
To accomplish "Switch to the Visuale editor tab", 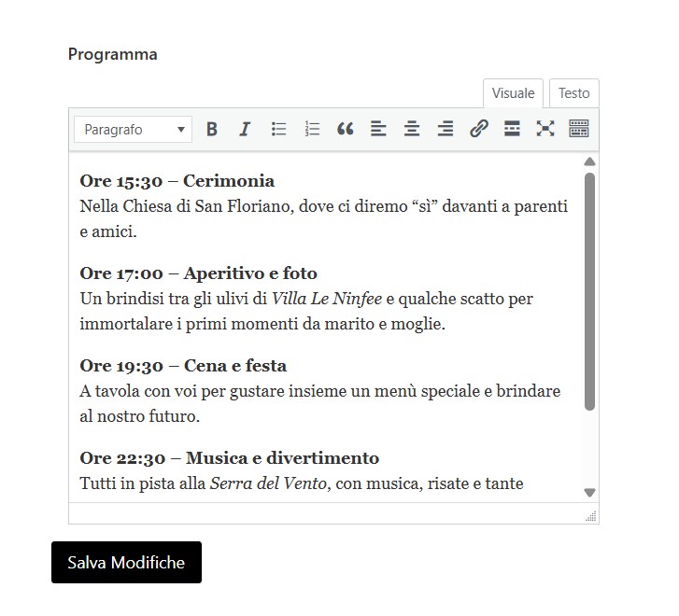I will tap(513, 93).
